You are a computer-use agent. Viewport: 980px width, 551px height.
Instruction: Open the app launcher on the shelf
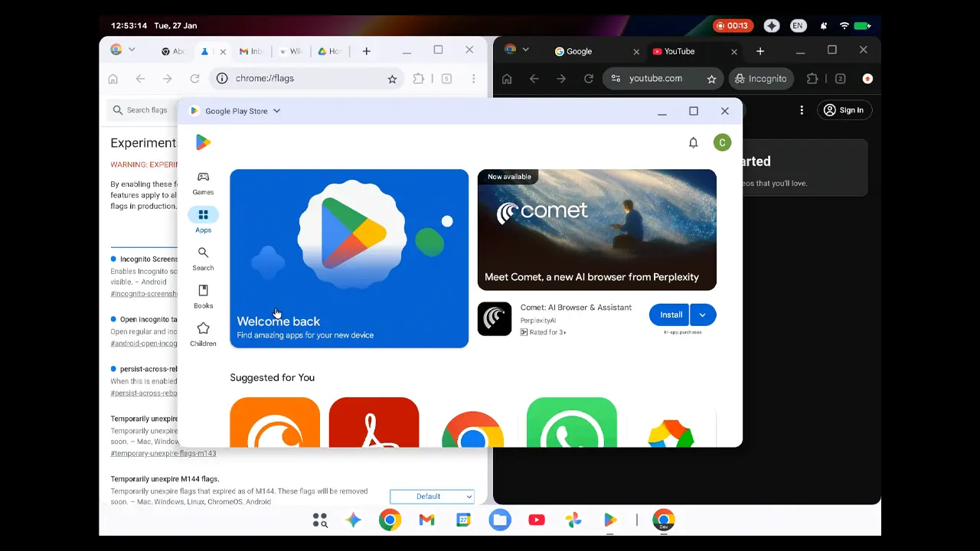[320, 520]
